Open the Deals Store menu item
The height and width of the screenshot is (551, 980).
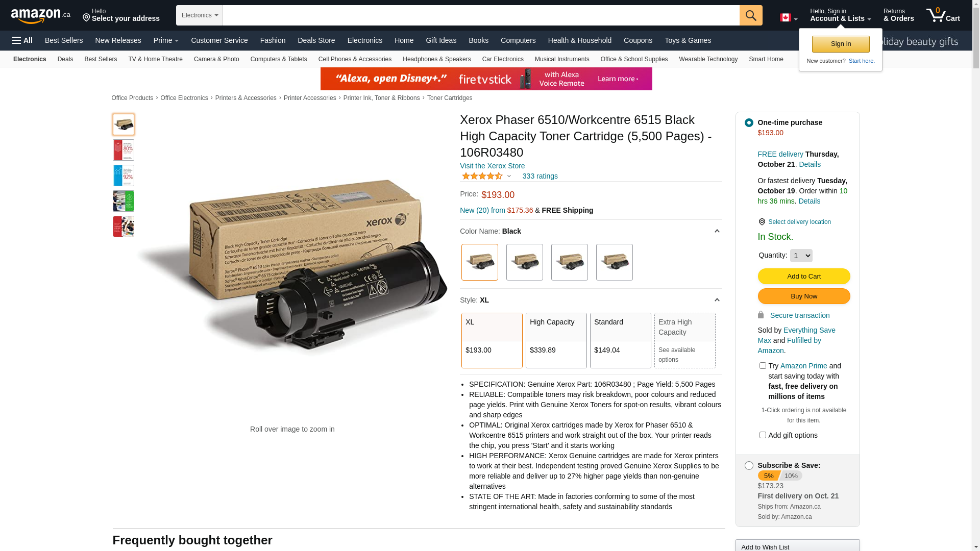(316, 40)
